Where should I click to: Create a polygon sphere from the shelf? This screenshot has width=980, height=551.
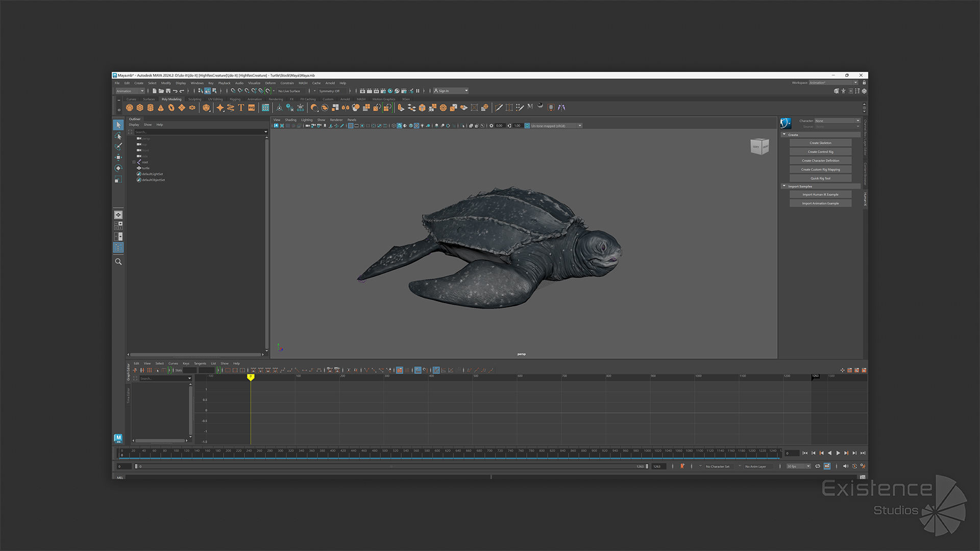[130, 108]
